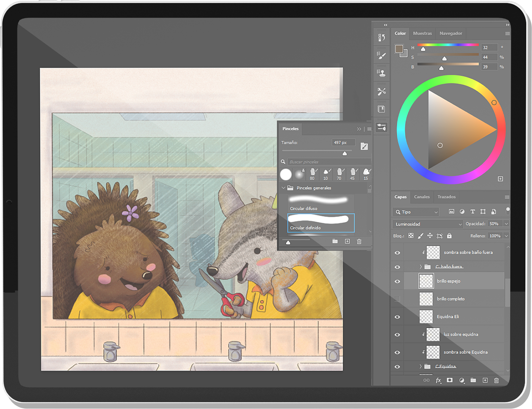The image size is (532, 409).
Task: Open the Brush Settings panel icon
Action: pyautogui.click(x=382, y=55)
